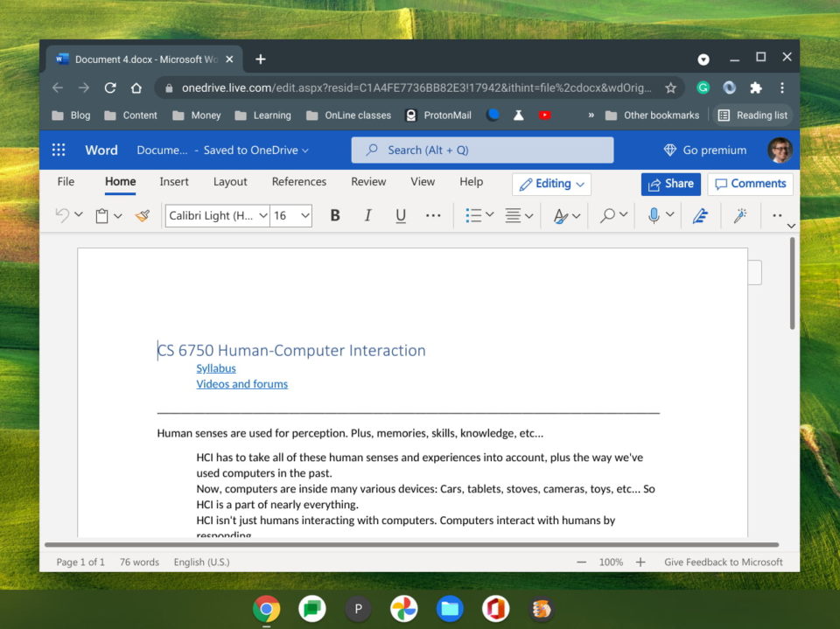840x629 pixels.
Task: Toggle underline formatting
Action: 401,215
